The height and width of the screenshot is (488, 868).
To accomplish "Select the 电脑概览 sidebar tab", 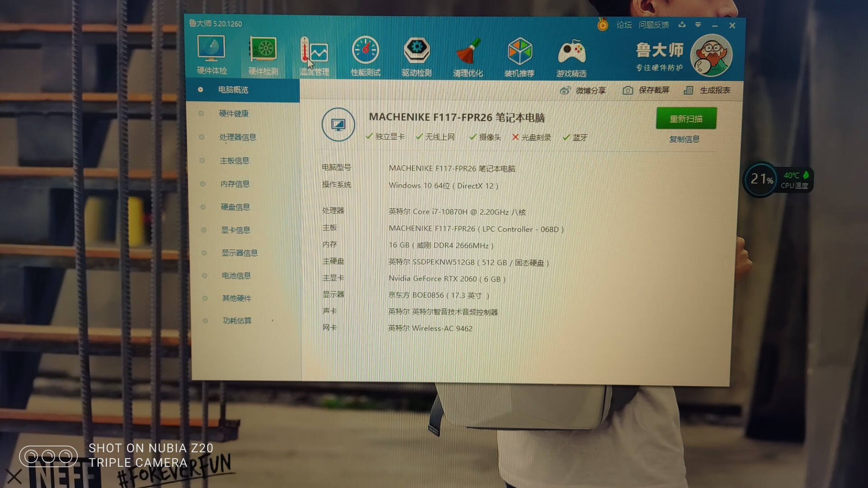I will tap(242, 90).
